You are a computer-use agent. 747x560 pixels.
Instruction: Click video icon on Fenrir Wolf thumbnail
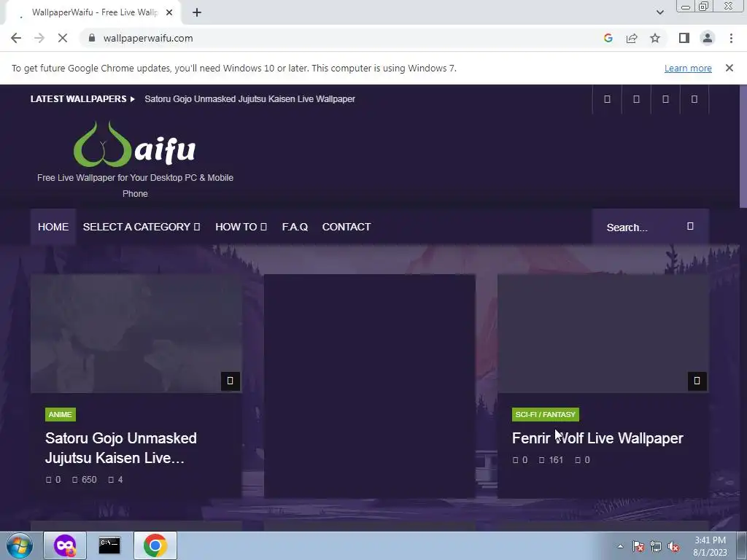click(x=697, y=381)
